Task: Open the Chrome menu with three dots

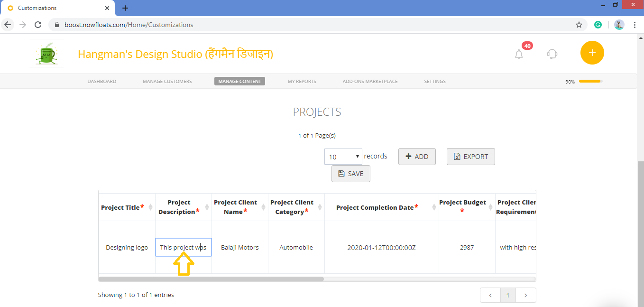Action: point(635,24)
